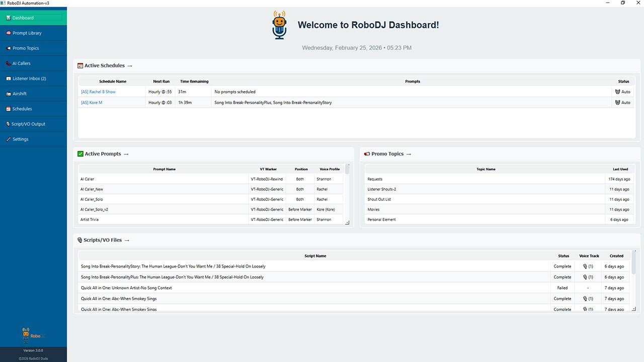Open Settings with the wrench icon

coord(7,139)
